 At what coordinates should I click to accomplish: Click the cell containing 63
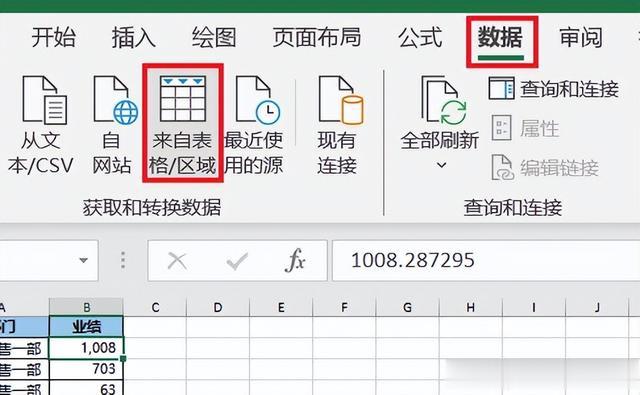tap(86, 388)
